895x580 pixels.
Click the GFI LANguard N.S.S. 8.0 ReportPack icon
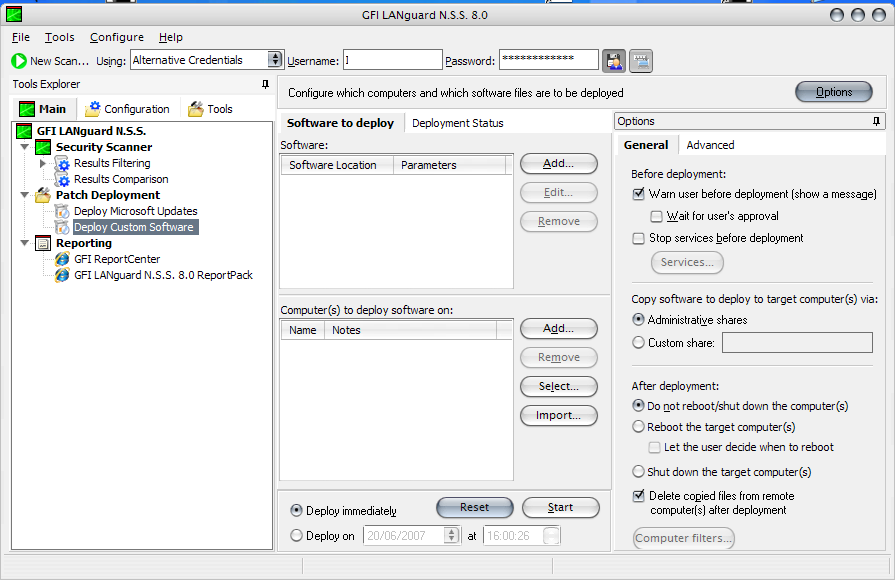click(x=62, y=275)
